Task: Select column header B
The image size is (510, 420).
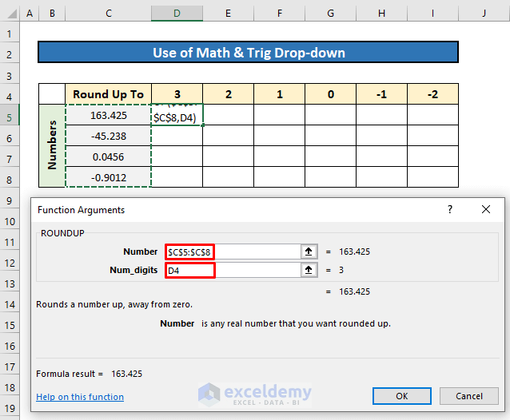Action: [52, 14]
